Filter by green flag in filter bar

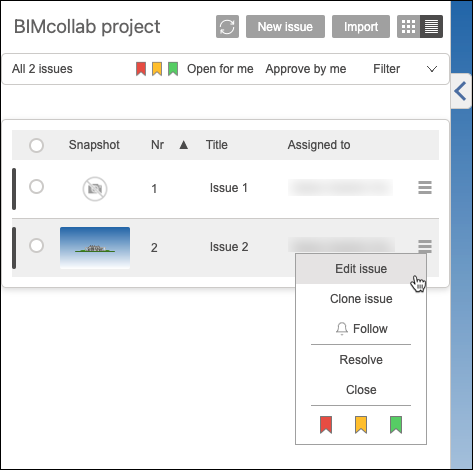173,69
